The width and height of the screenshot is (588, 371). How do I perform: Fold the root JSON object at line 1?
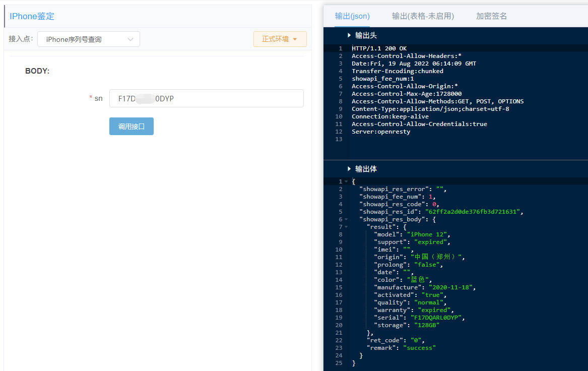pos(346,181)
